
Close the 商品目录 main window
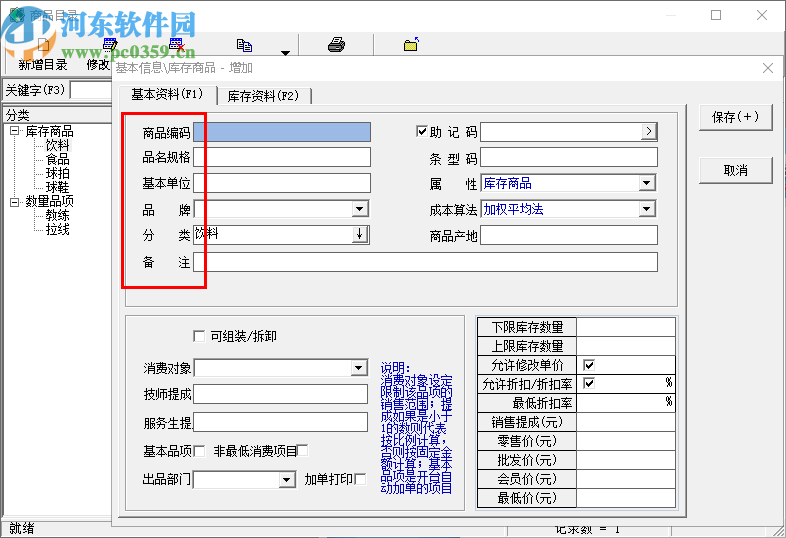coord(762,15)
